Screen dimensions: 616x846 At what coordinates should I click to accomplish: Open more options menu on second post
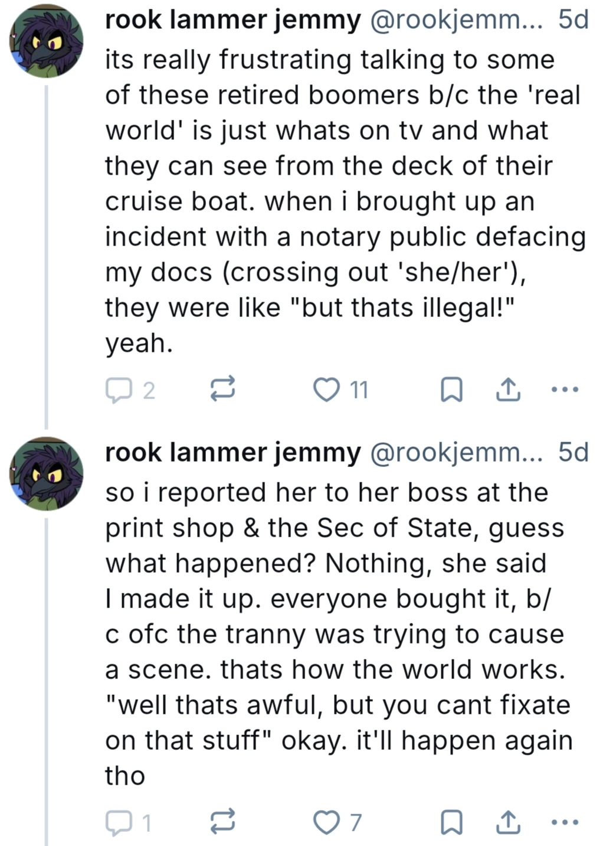click(x=564, y=822)
